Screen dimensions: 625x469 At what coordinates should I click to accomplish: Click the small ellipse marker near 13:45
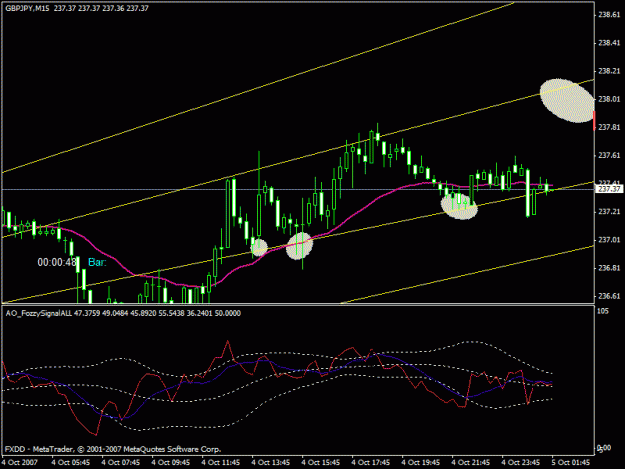click(x=259, y=247)
